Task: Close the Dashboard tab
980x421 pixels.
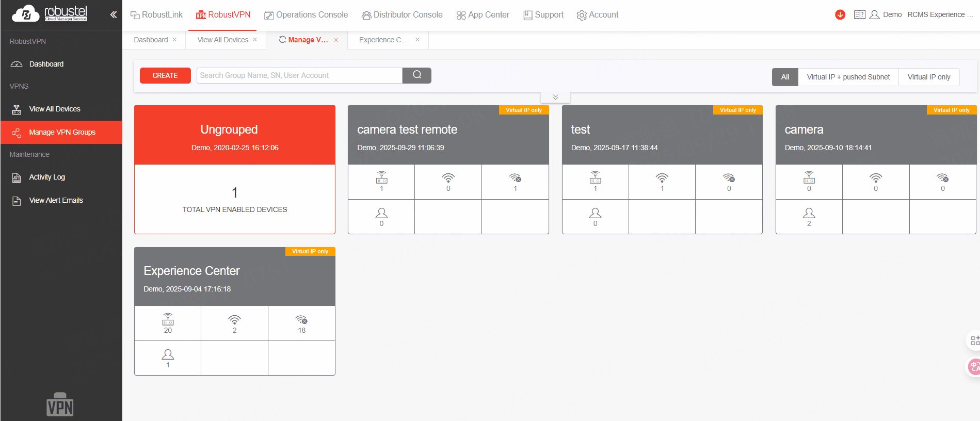Action: coord(174,40)
